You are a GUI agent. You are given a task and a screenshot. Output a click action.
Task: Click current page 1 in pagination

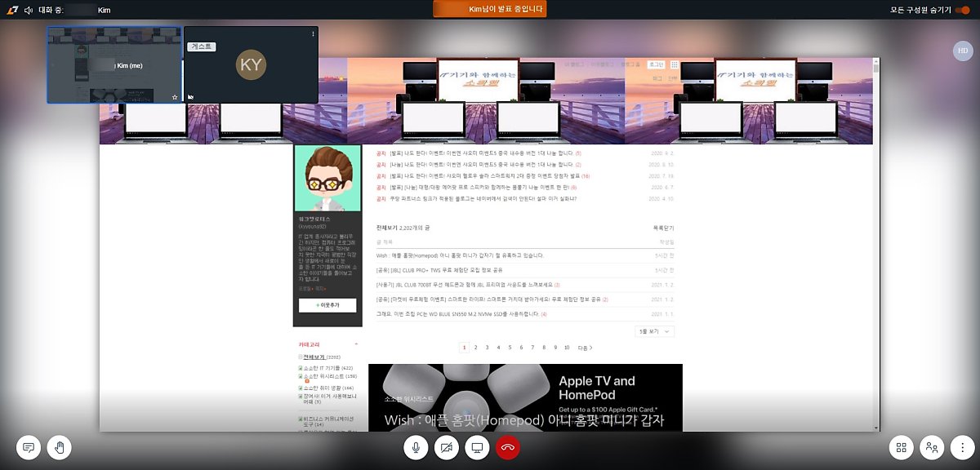(x=464, y=348)
